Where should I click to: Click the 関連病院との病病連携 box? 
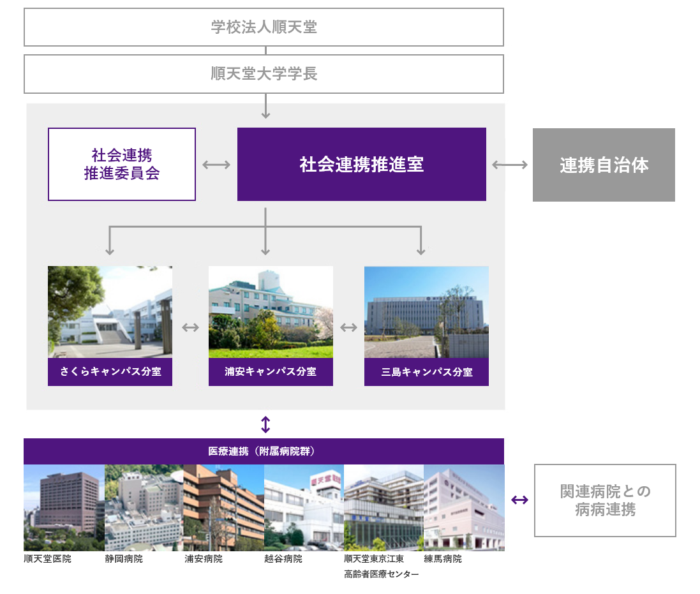click(x=606, y=500)
